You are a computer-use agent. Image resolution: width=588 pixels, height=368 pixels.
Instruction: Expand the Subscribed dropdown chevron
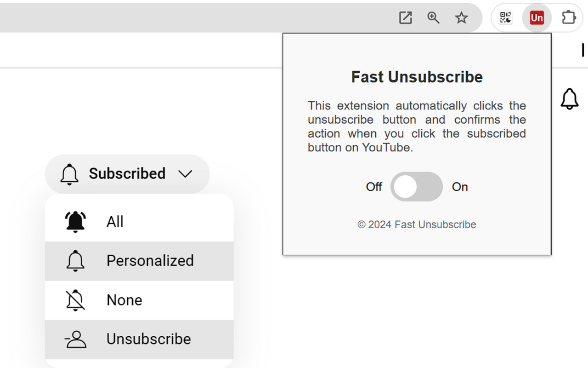coord(186,174)
